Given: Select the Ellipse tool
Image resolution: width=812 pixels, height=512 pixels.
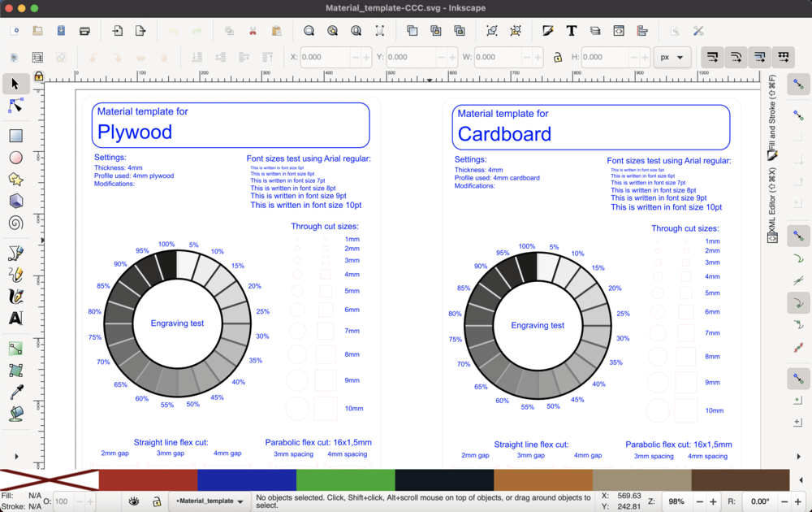Looking at the screenshot, I should tap(15, 158).
